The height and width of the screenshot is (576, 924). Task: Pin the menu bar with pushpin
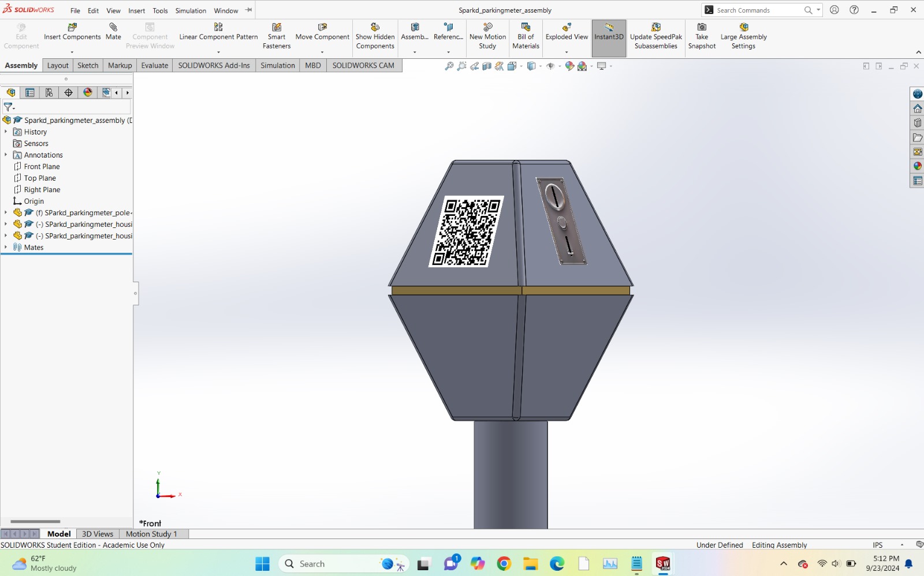(x=249, y=10)
